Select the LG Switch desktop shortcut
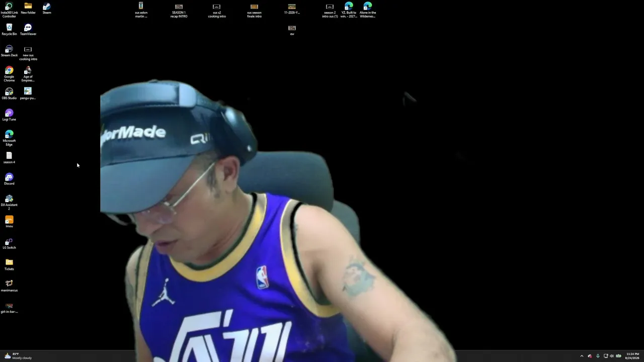The height and width of the screenshot is (362, 644). tap(9, 243)
